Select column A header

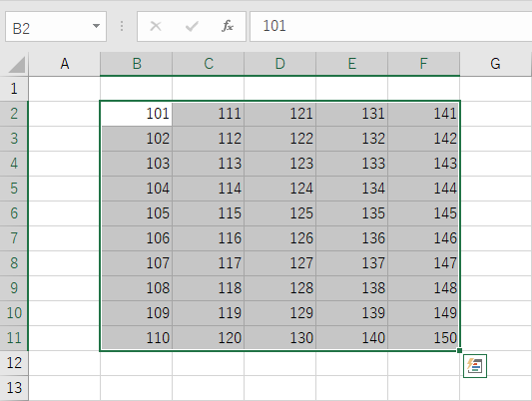tap(65, 64)
